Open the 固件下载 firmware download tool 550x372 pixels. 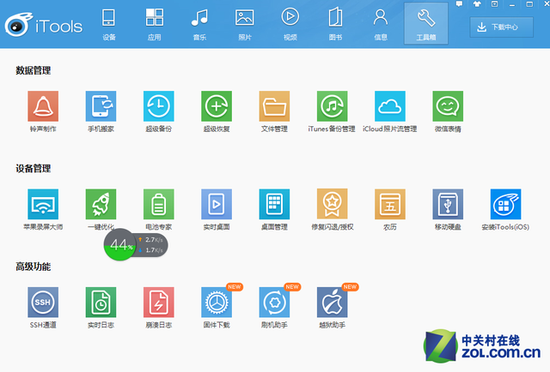point(216,302)
